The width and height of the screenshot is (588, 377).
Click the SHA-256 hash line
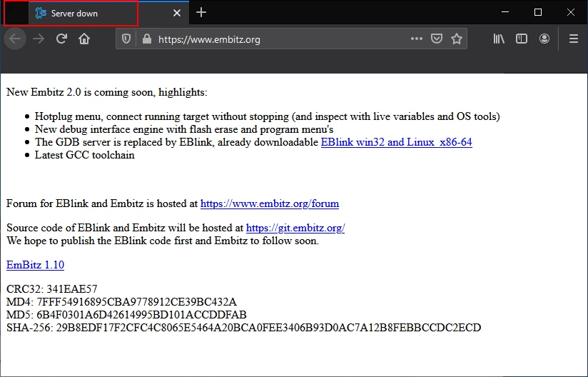244,328
